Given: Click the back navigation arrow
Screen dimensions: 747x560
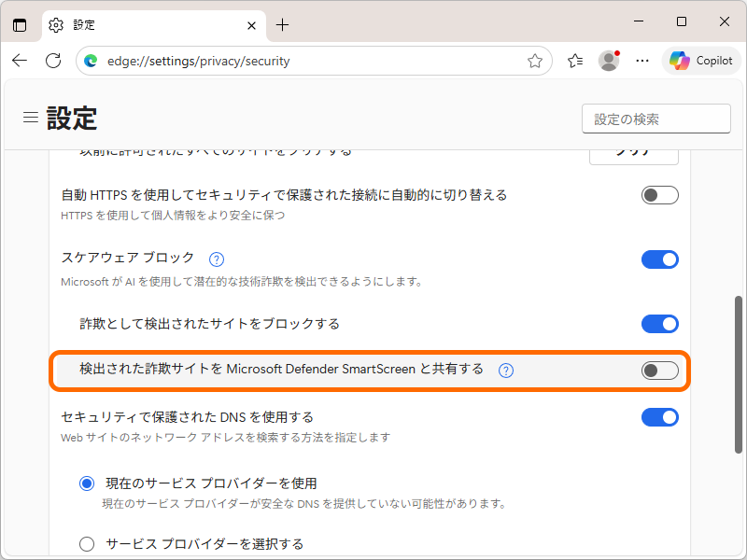Looking at the screenshot, I should coord(20,60).
